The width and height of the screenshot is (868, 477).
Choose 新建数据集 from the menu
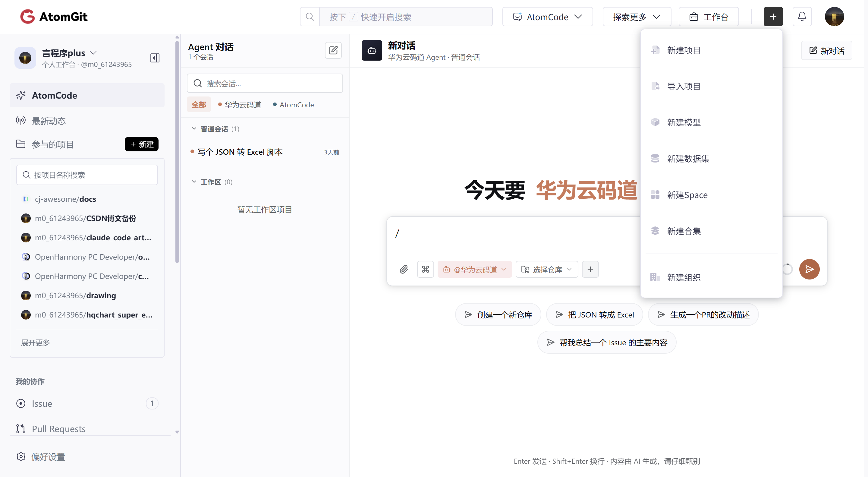711,158
